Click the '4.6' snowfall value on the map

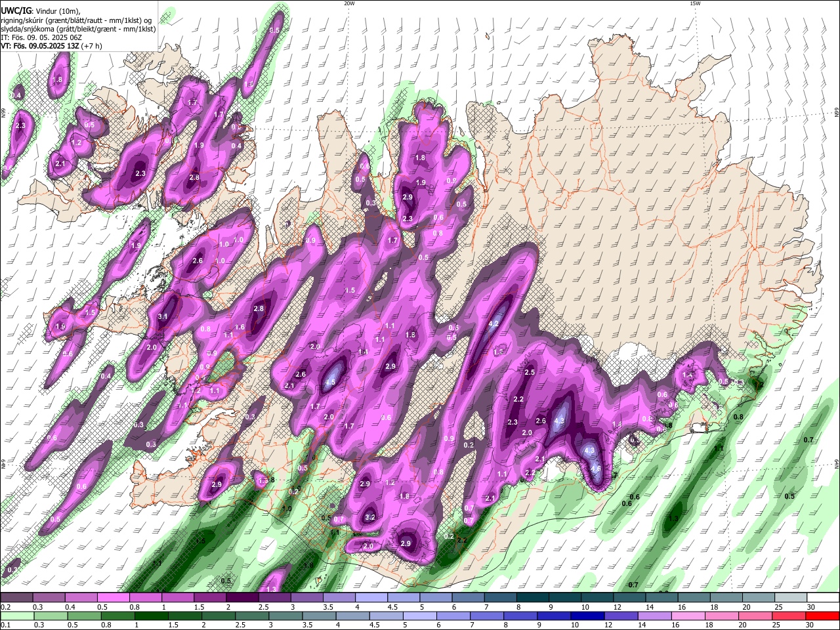pos(596,469)
